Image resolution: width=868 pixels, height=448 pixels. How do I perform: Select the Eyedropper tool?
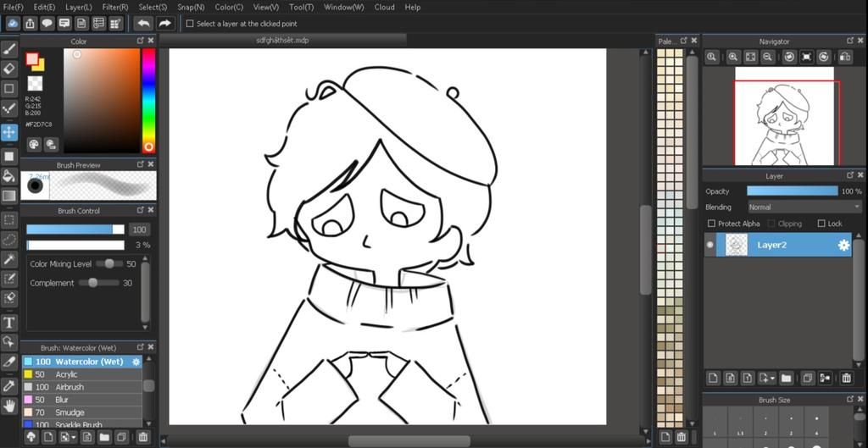(x=8, y=385)
